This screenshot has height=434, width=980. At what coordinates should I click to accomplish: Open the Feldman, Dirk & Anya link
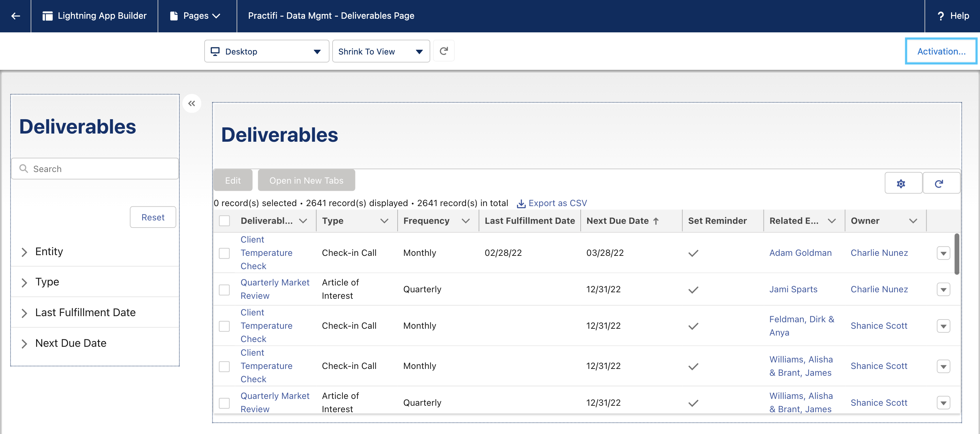point(802,326)
